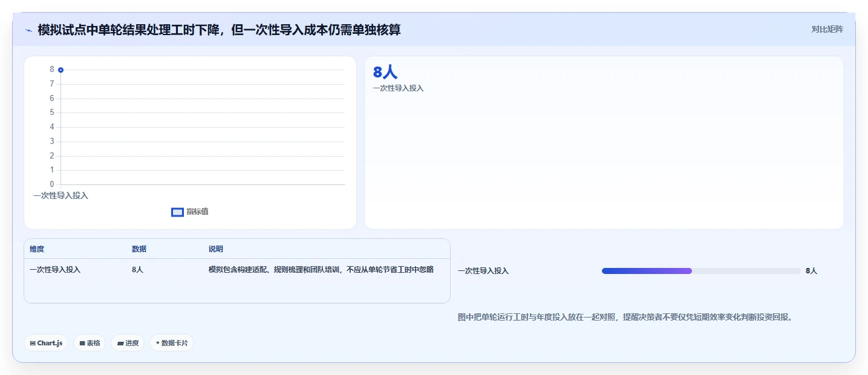
Task: Click the 8人 table cell
Action: [x=137, y=270]
